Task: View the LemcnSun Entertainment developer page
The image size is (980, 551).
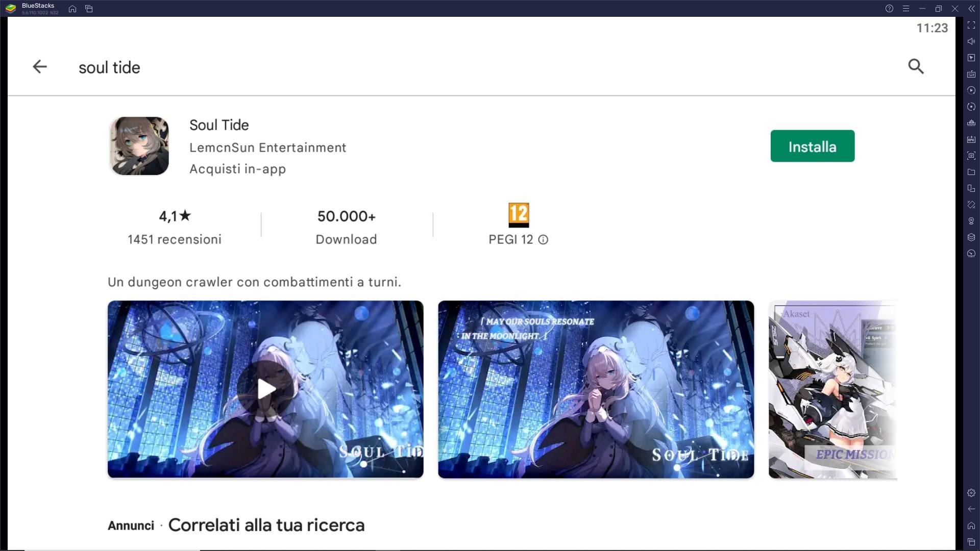Action: pos(267,147)
